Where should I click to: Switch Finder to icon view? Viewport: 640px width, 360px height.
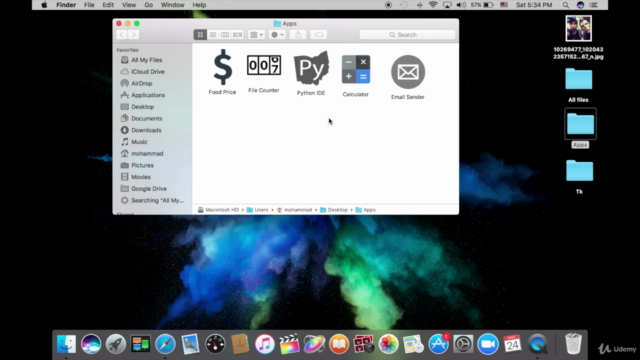[200, 35]
